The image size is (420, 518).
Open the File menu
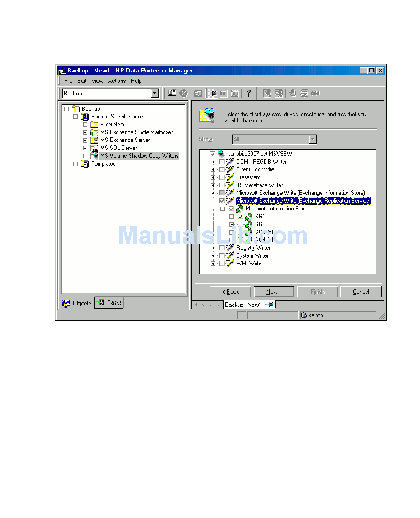click(69, 81)
